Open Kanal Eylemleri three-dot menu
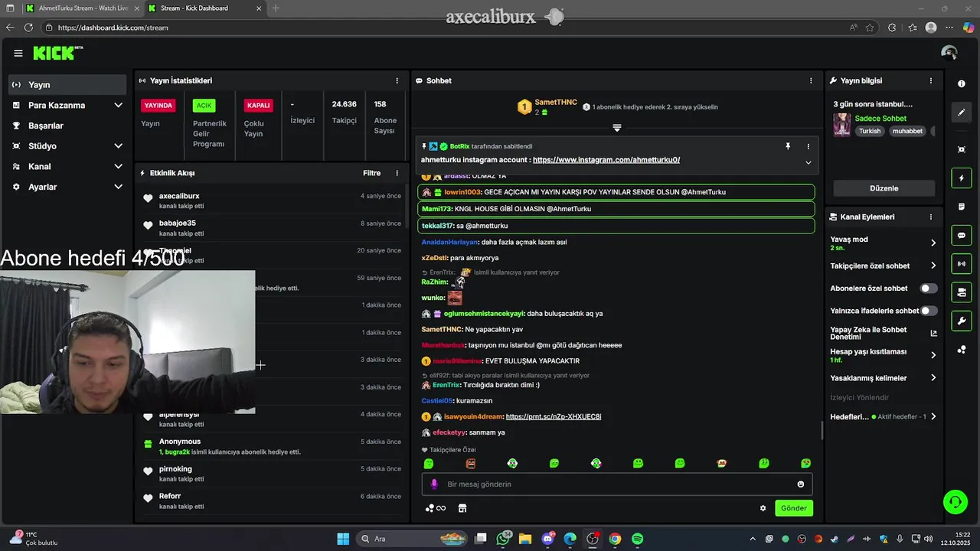The image size is (980, 551). [931, 217]
